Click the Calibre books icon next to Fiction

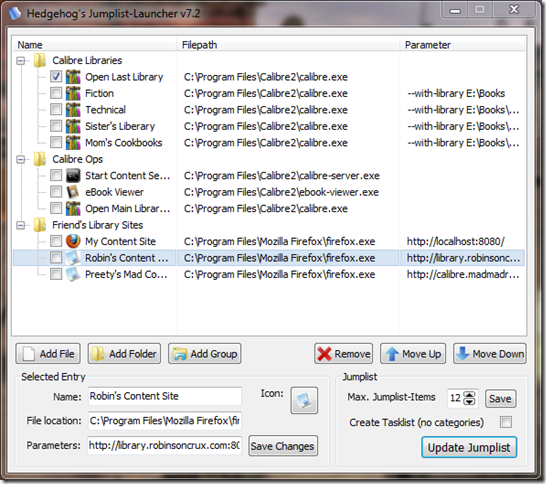point(73,93)
